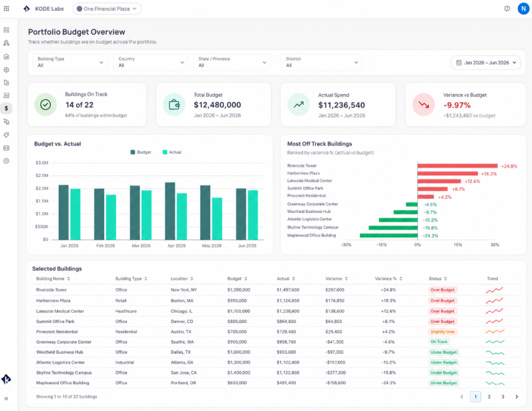The width and height of the screenshot is (532, 411).
Task: Open the apps grid launcher icon
Action: [6, 9]
